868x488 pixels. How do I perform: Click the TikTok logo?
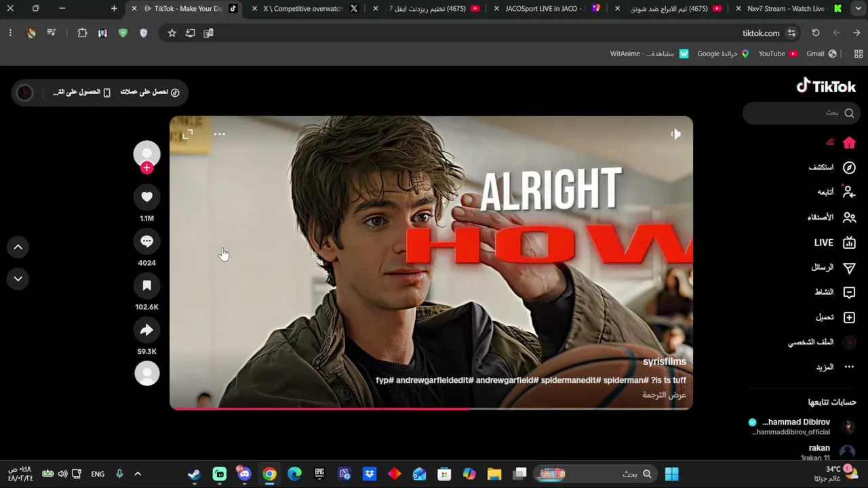tap(826, 86)
